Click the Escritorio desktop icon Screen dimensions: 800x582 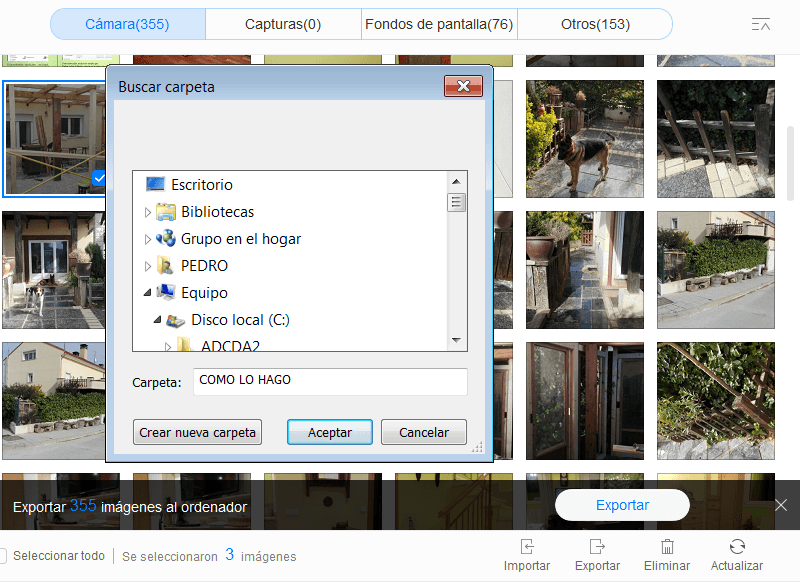pos(155,184)
